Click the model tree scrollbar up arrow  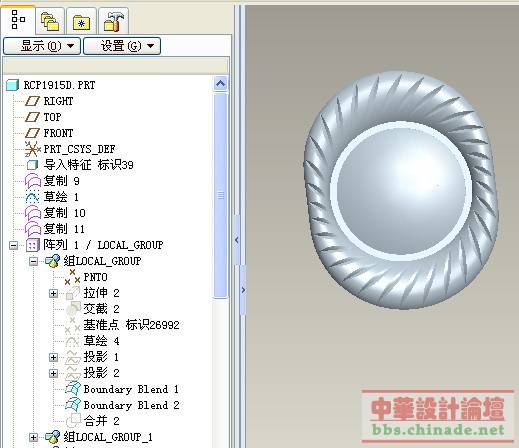click(x=220, y=84)
